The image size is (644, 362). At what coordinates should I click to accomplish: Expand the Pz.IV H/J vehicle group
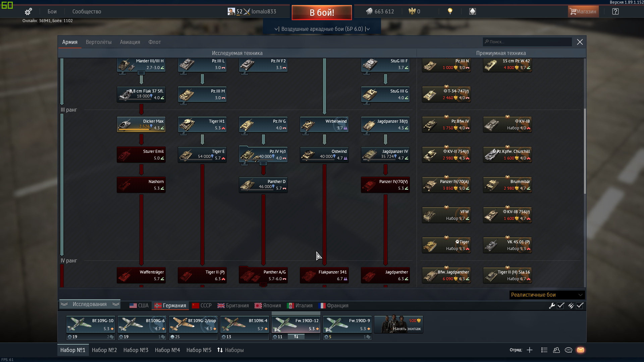click(263, 163)
